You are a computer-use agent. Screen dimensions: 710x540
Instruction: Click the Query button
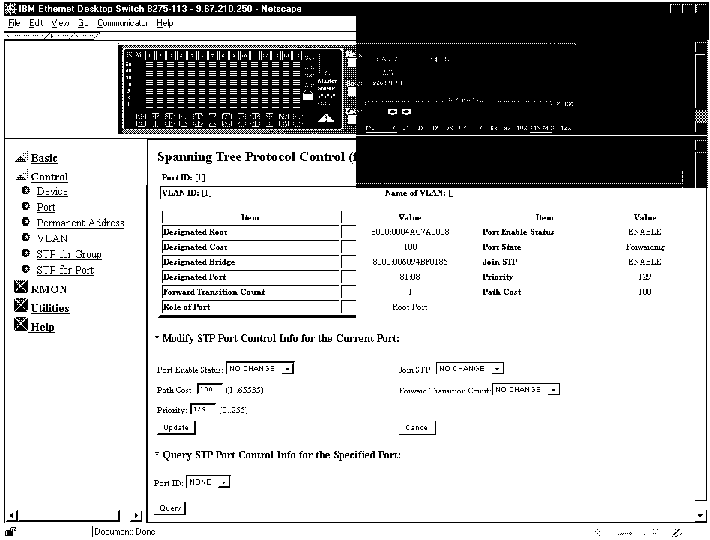(171, 508)
